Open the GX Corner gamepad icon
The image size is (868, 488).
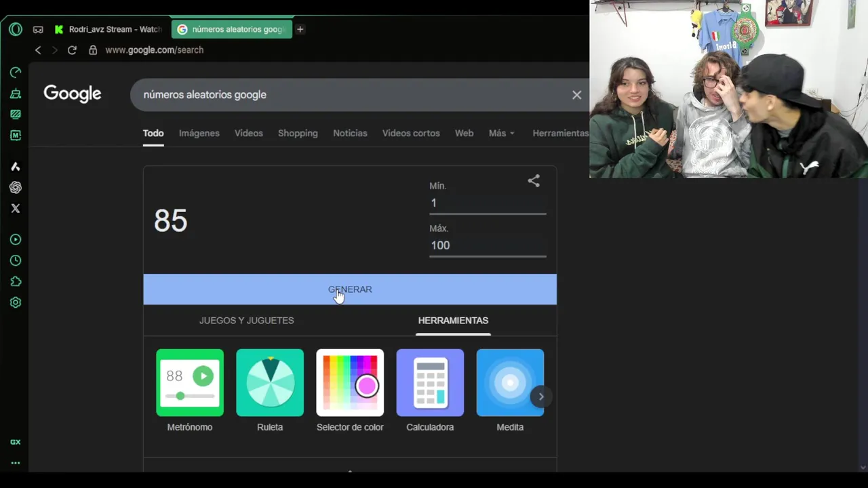[38, 30]
